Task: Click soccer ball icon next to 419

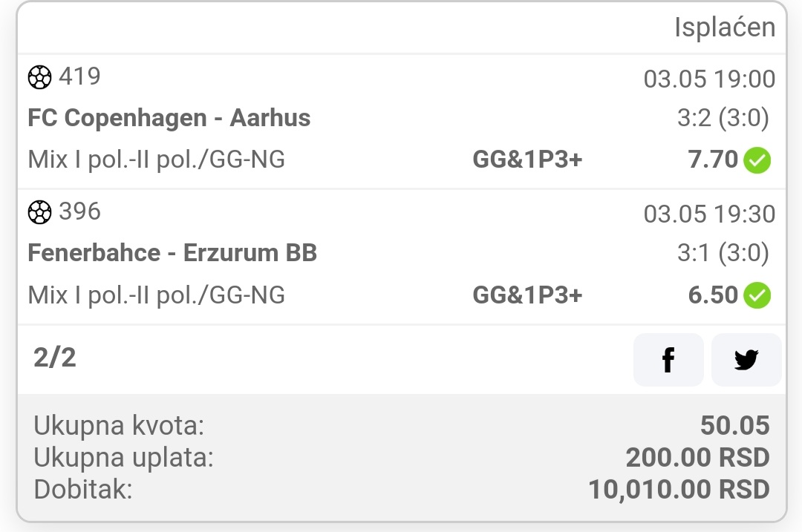Action: 40,77
